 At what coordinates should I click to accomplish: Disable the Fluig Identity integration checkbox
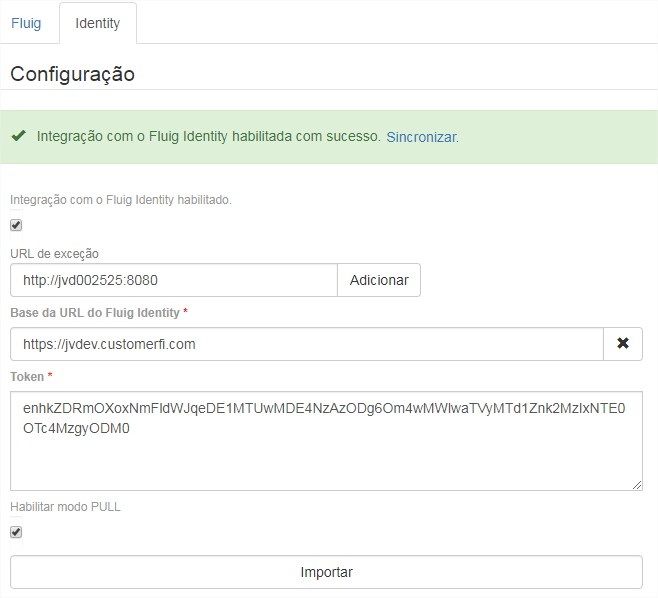point(16,225)
